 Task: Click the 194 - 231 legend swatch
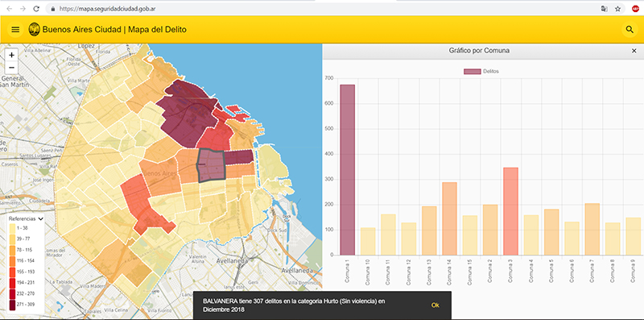tap(12, 283)
